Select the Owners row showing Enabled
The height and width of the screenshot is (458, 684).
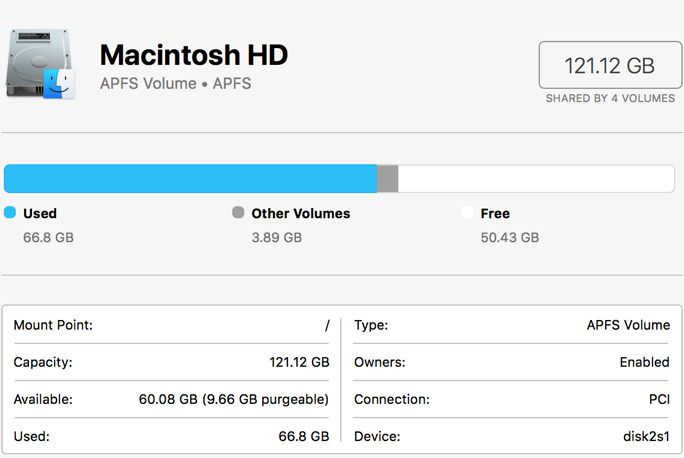512,362
